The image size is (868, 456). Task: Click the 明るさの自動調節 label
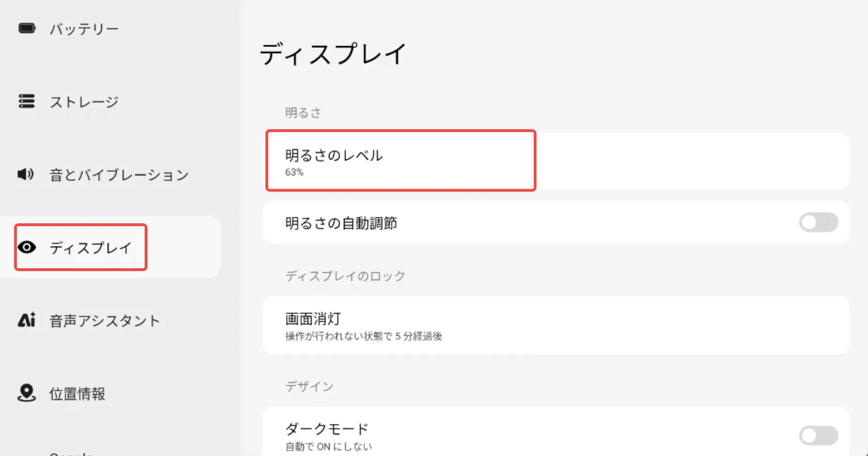tap(341, 223)
